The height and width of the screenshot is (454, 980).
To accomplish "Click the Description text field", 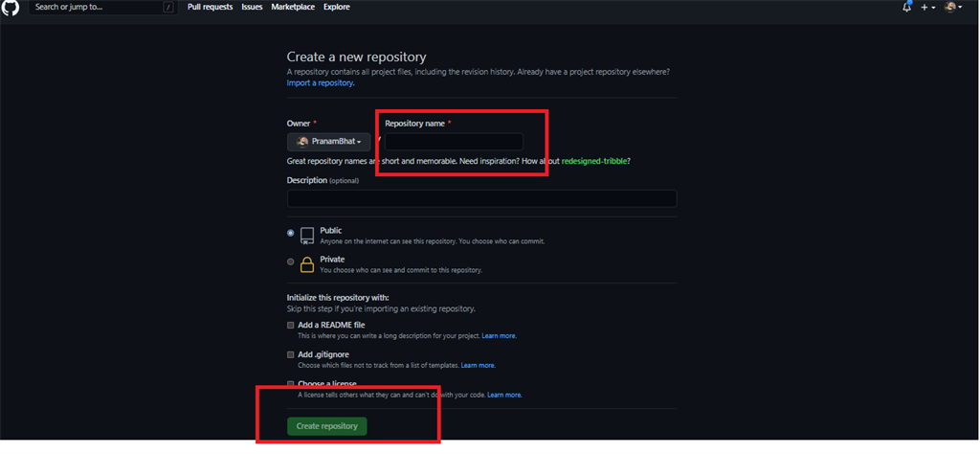I will [x=482, y=199].
